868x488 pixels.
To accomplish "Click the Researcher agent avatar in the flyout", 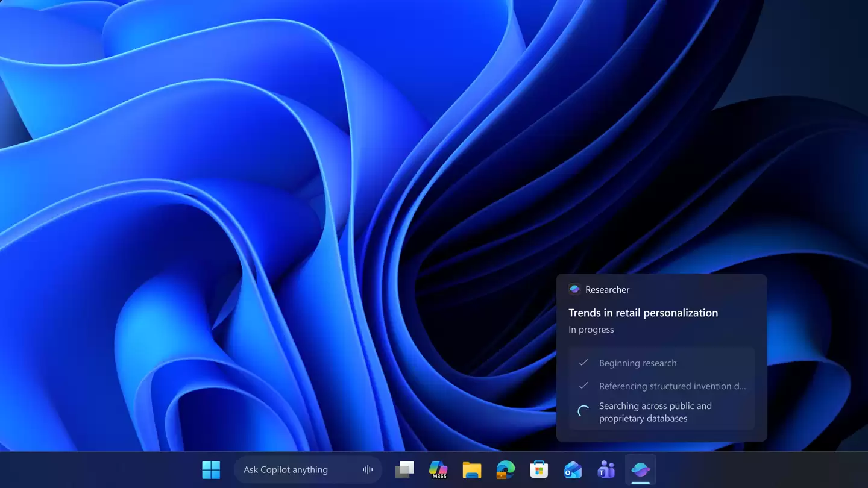I will coord(574,289).
